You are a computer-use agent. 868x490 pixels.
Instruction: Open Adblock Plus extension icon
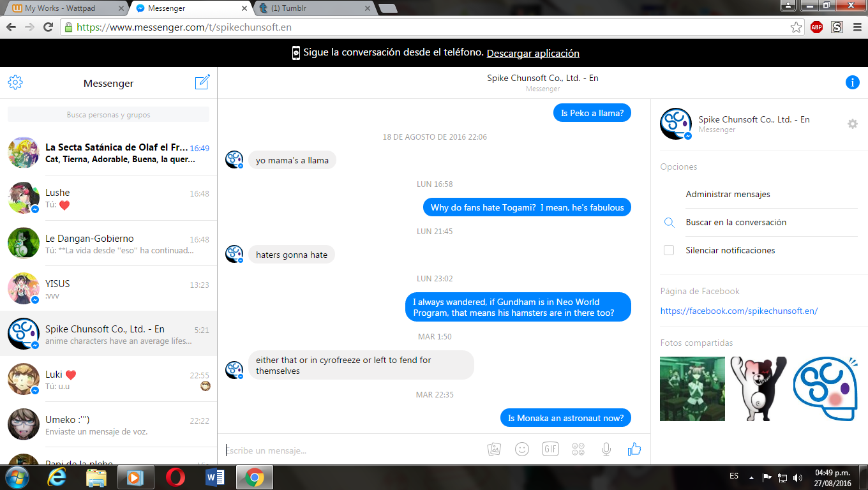coord(816,27)
